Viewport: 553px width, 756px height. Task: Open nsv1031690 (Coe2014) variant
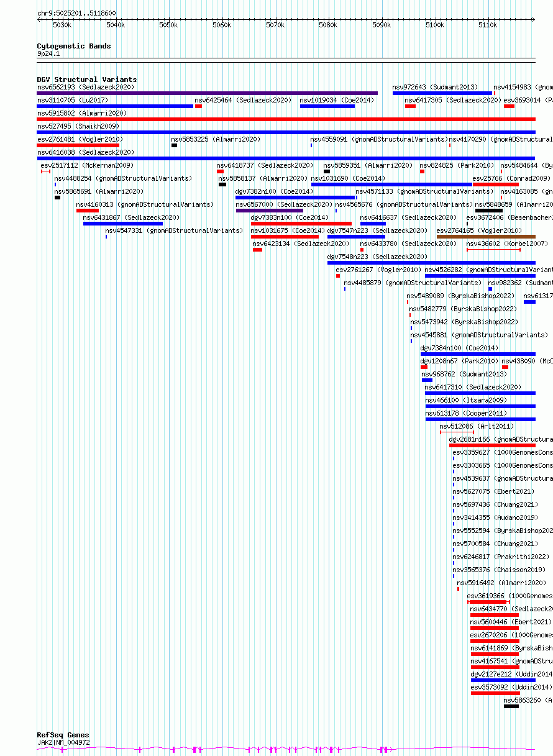[348, 178]
